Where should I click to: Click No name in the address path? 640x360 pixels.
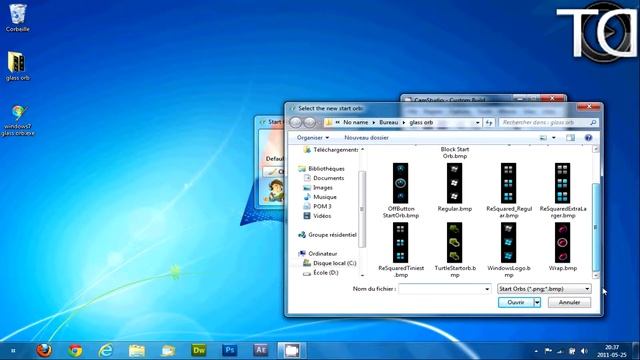pyautogui.click(x=356, y=122)
